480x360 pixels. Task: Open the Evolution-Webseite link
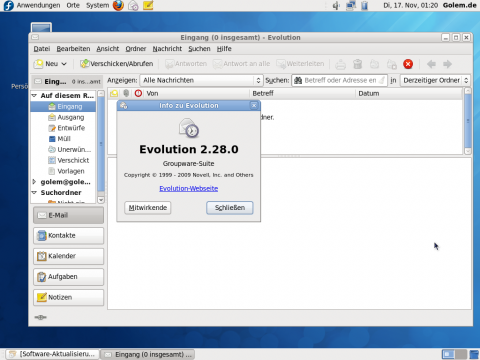189,188
